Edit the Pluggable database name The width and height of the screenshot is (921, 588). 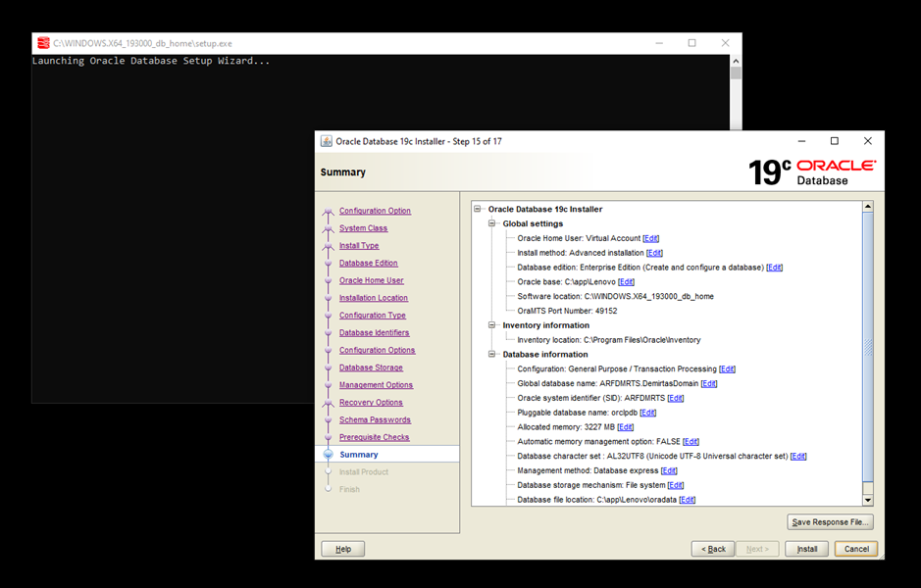(648, 413)
